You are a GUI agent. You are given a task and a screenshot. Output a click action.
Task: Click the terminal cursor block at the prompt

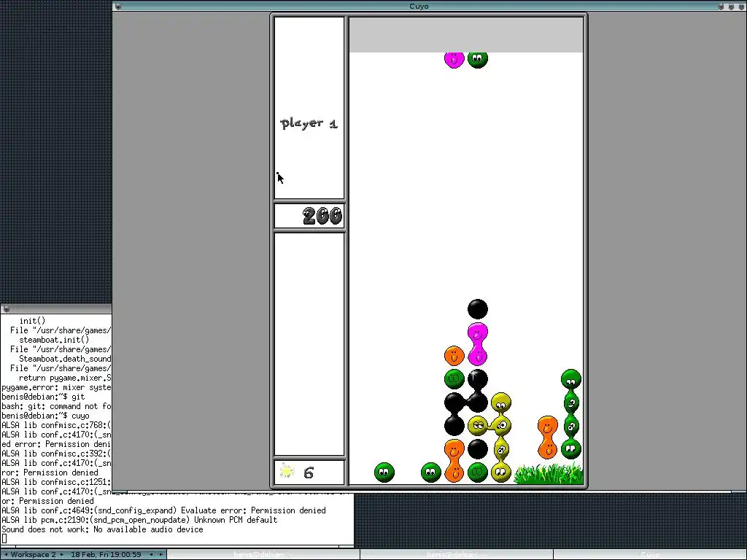[x=4, y=539]
